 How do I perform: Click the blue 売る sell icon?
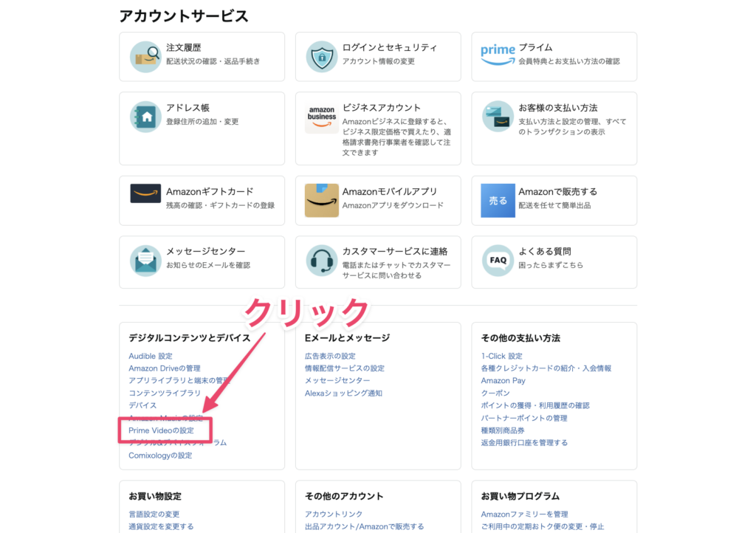(x=498, y=201)
